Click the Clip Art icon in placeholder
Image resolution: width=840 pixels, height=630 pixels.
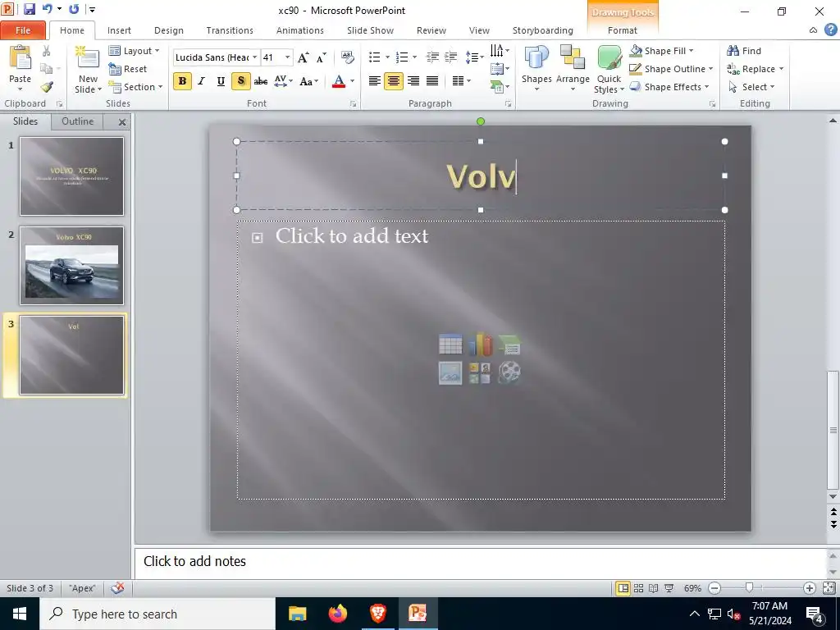(480, 373)
